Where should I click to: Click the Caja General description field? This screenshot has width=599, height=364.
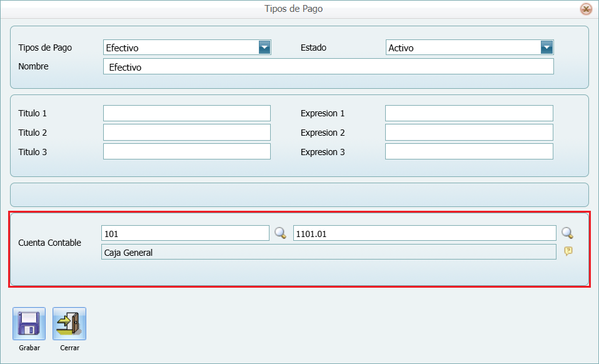point(328,252)
